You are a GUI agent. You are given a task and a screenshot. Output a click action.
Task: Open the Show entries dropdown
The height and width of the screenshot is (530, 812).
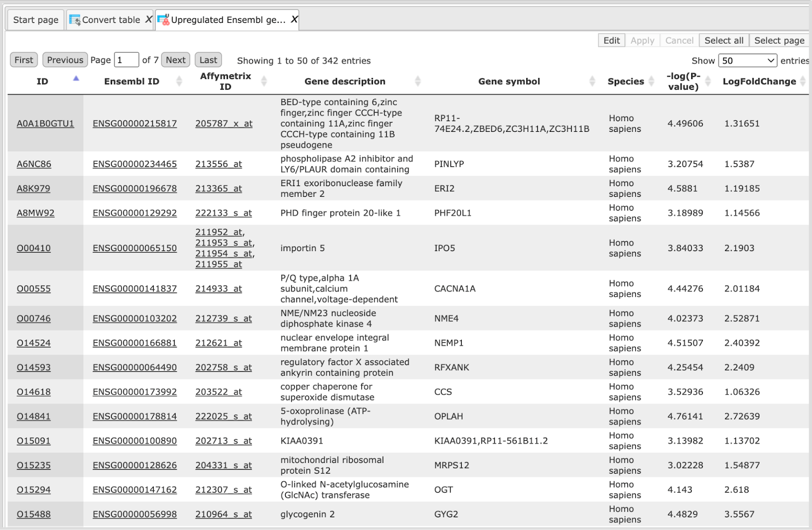[748, 60]
